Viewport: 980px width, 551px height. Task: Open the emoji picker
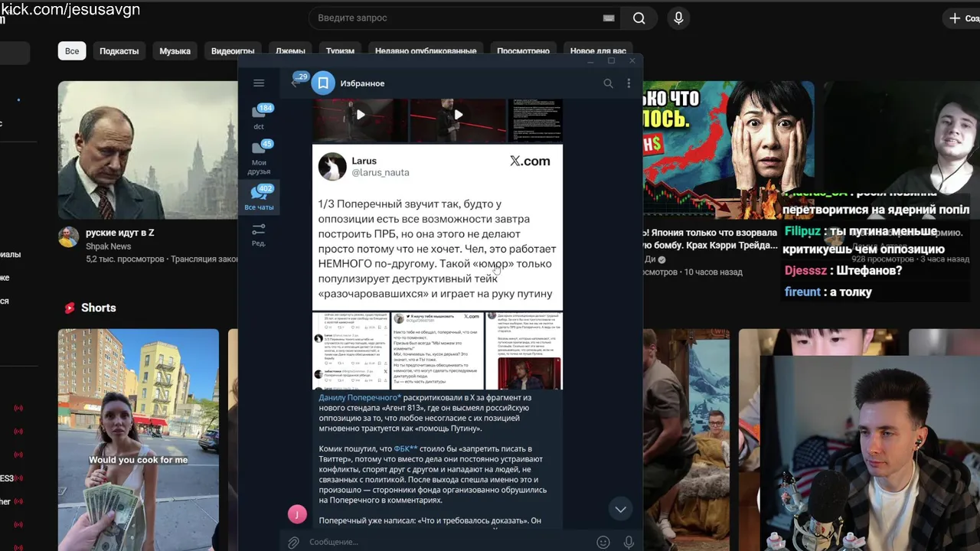tap(603, 542)
